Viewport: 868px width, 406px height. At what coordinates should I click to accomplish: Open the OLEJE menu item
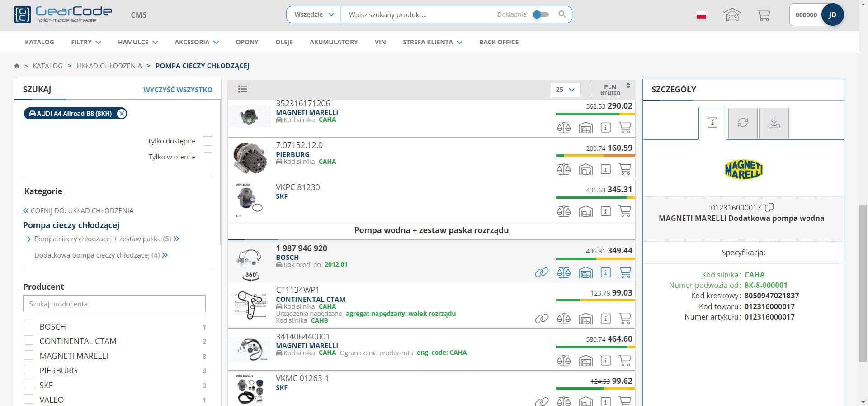pos(284,42)
